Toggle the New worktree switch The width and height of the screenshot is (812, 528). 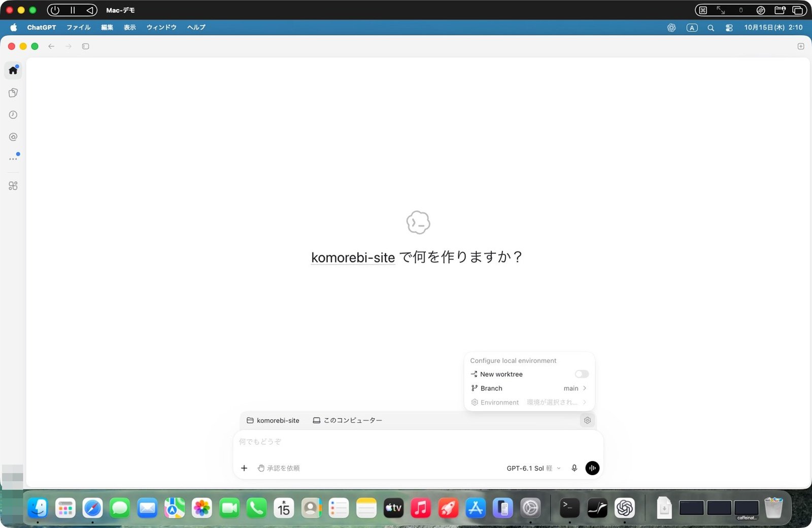(x=582, y=374)
